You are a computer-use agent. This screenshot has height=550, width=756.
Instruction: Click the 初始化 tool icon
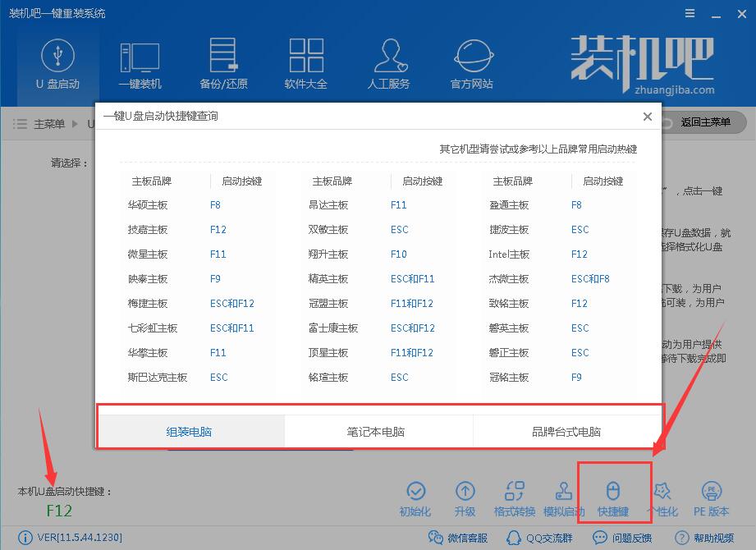tap(415, 493)
